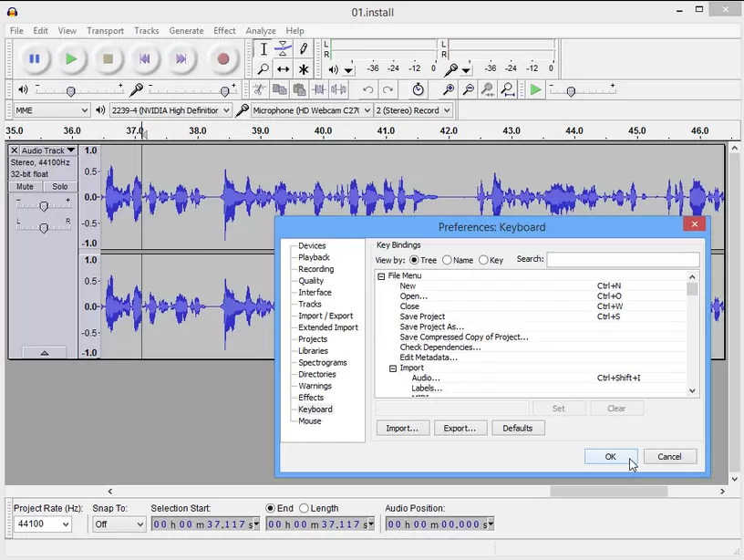Click the Pause transport button

pos(34,59)
